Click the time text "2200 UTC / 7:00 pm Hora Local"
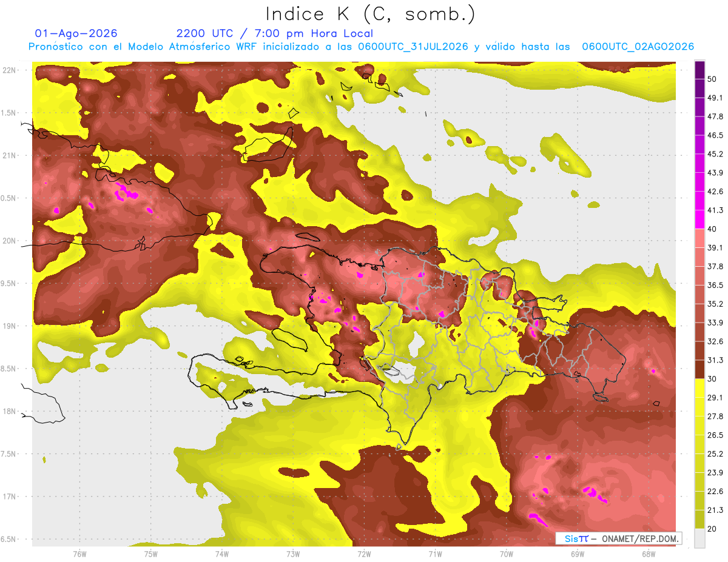 click(274, 33)
